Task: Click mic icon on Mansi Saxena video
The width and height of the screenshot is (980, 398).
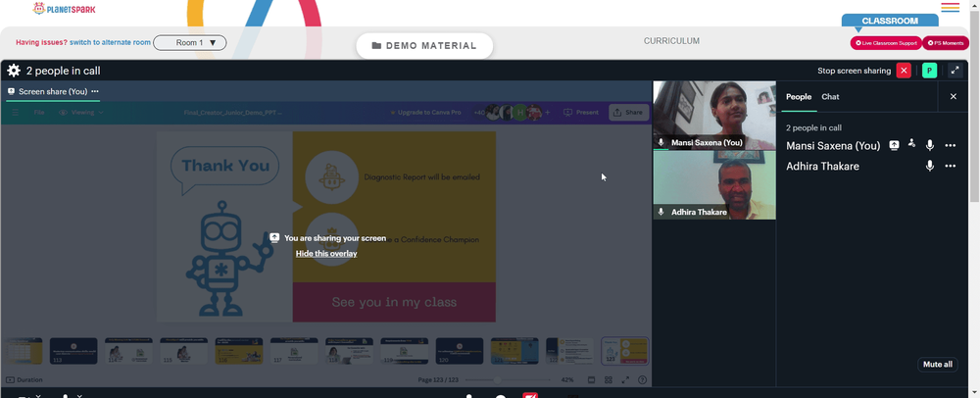Action: [661, 142]
